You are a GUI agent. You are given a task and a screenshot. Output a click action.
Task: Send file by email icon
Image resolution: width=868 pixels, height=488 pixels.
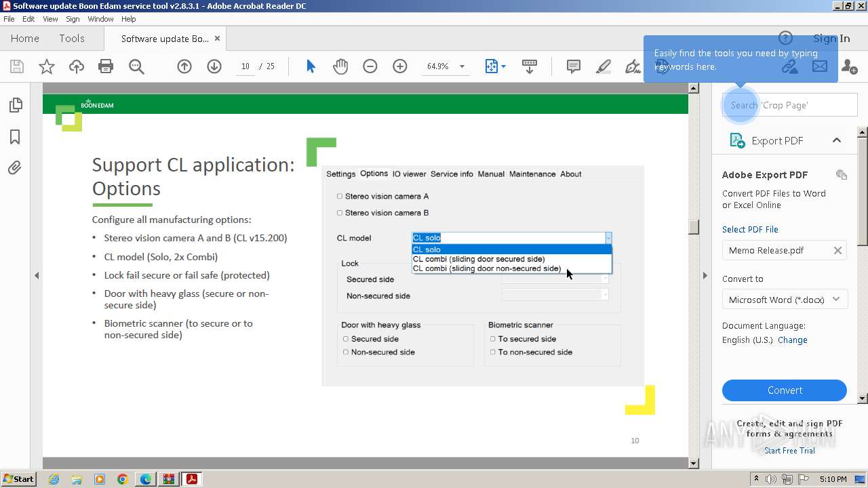coord(820,66)
